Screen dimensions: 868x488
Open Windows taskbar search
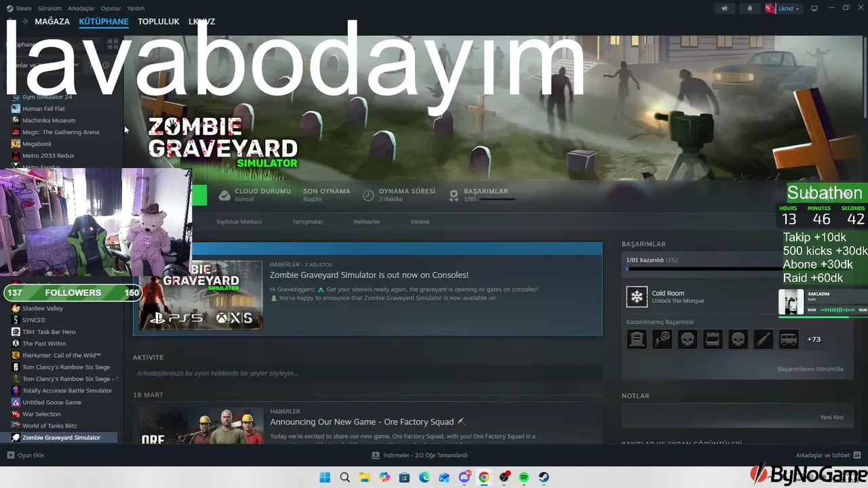pyautogui.click(x=344, y=477)
